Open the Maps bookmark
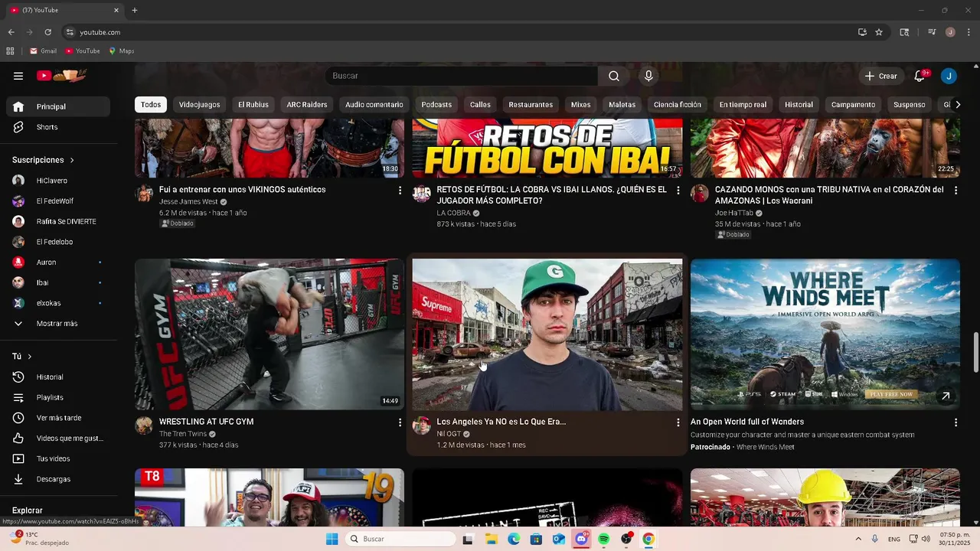 point(122,51)
